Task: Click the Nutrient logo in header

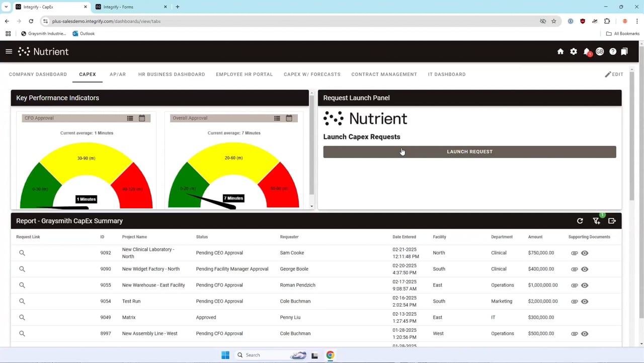Action: click(x=43, y=51)
